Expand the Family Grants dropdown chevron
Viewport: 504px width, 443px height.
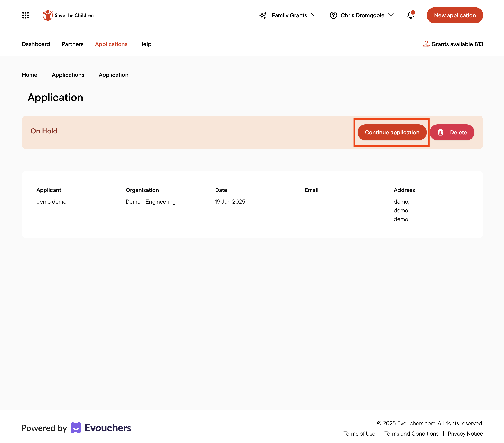tap(314, 15)
